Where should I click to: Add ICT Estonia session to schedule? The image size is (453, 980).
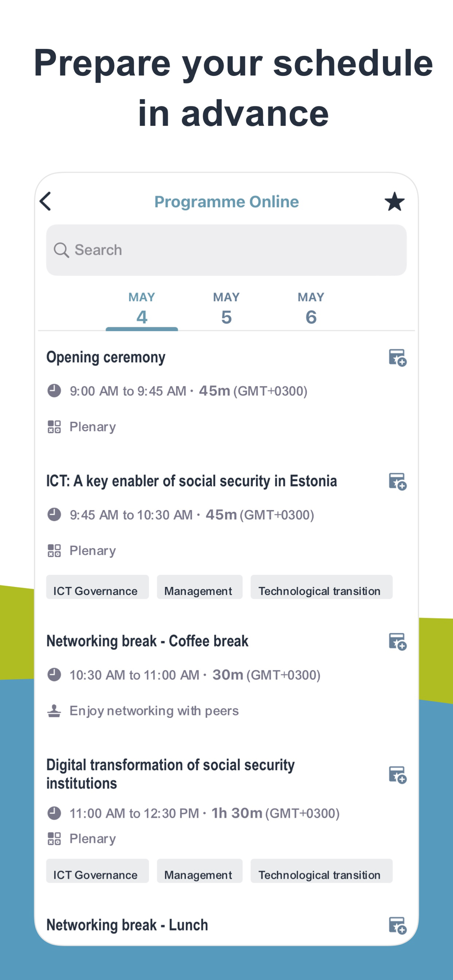pyautogui.click(x=397, y=482)
